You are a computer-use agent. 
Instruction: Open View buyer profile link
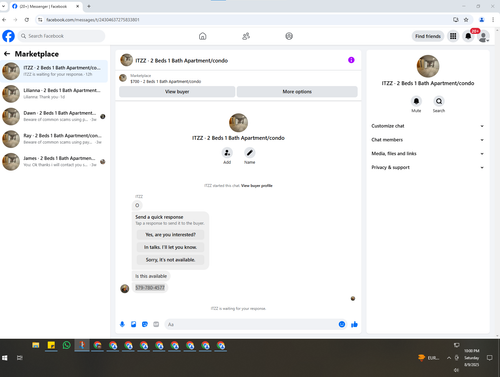coord(257,186)
